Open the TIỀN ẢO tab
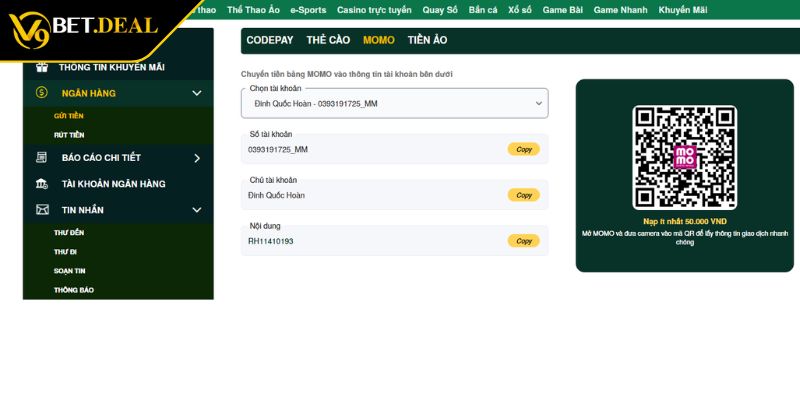800x400 pixels. click(x=427, y=40)
